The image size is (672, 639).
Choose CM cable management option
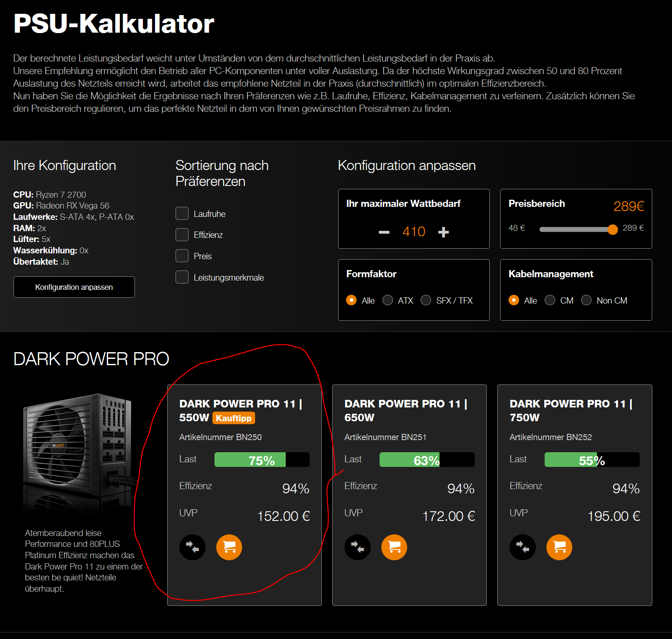(x=550, y=300)
